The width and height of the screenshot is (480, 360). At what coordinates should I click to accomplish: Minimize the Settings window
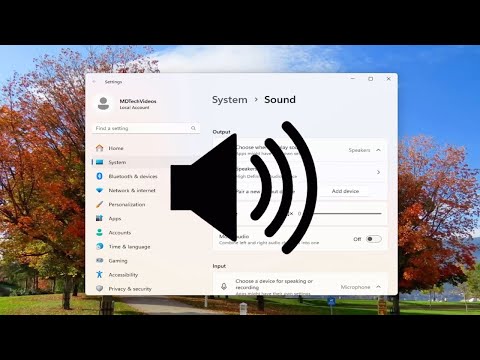(353, 79)
